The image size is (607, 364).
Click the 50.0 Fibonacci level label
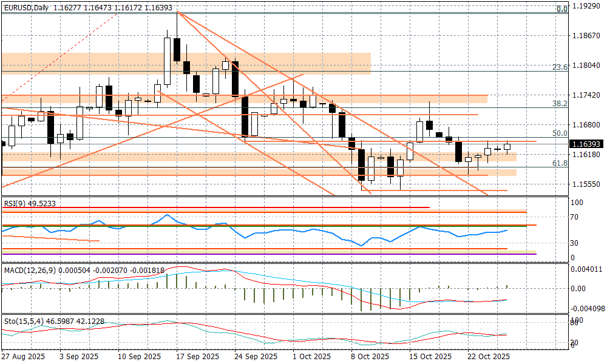pos(560,133)
